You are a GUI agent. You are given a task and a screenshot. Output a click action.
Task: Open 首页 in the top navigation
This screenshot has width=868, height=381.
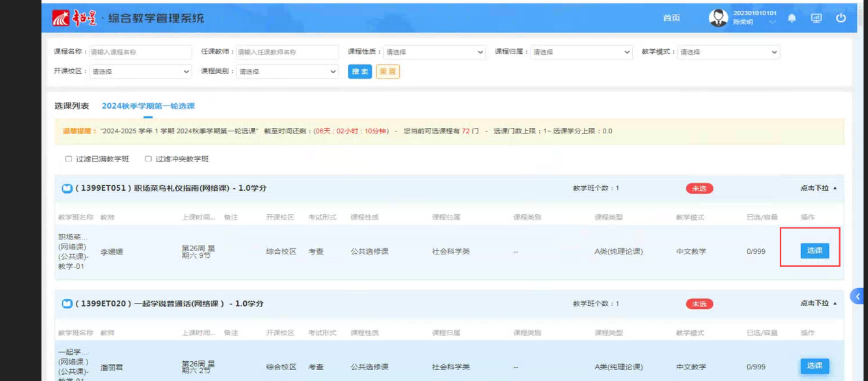click(671, 18)
